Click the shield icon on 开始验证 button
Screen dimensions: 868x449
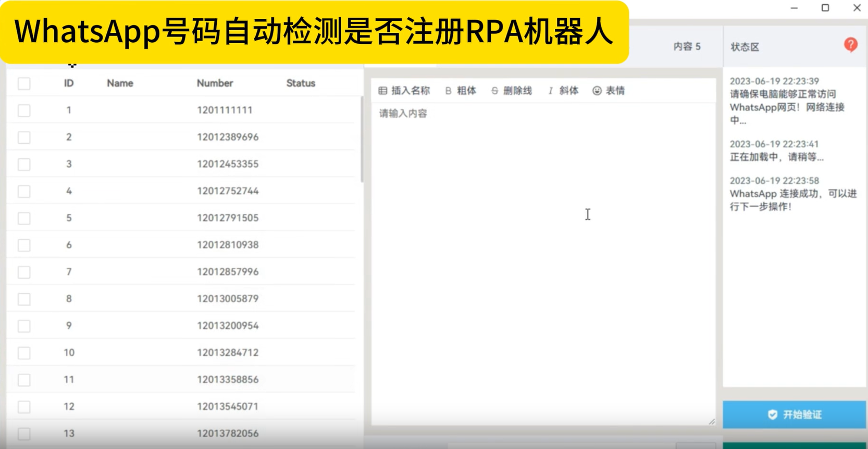click(x=773, y=415)
